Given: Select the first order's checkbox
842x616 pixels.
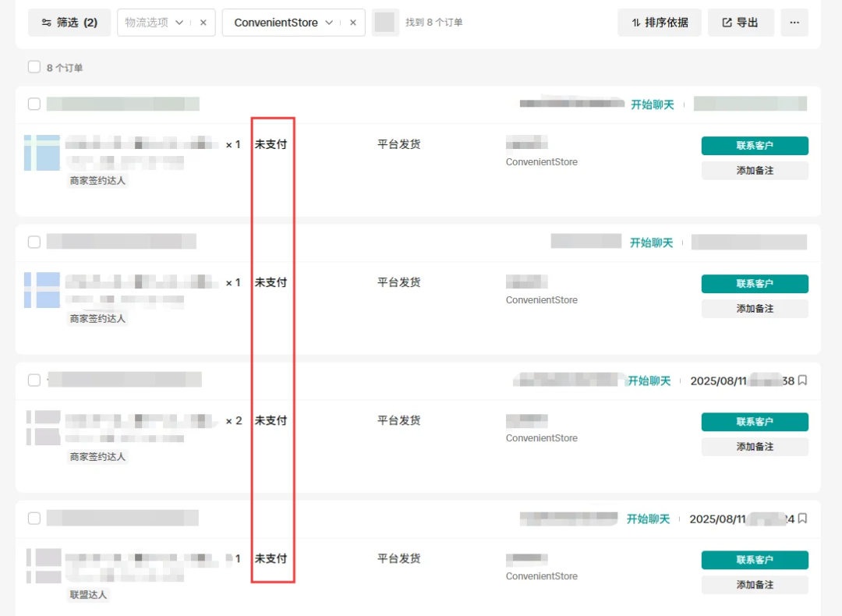Looking at the screenshot, I should 34,103.
